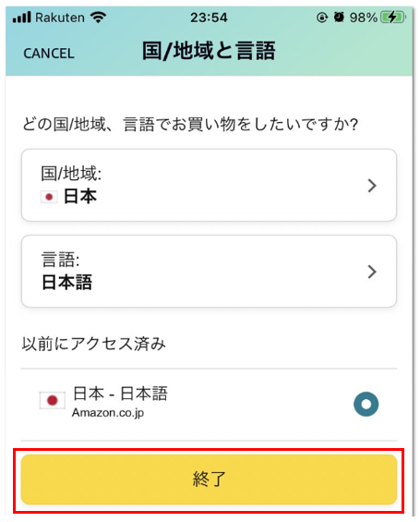Select the 日本 - 日本語 radio button
This screenshot has width=420, height=522.
[366, 404]
